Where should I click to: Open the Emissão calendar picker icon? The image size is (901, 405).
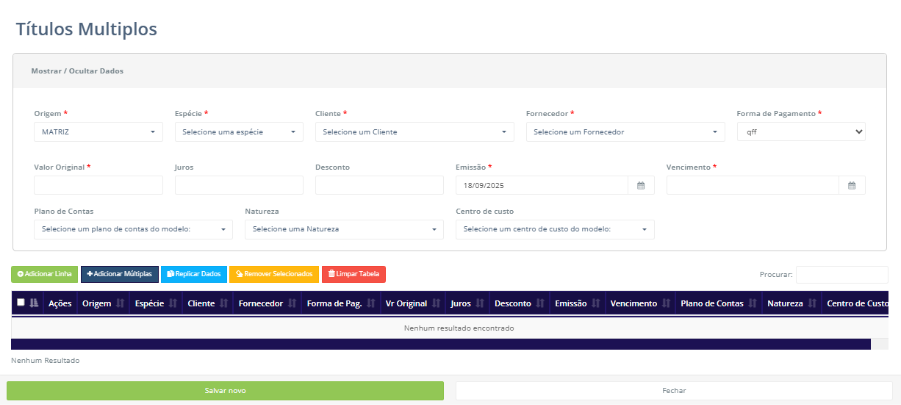pyautogui.click(x=641, y=185)
